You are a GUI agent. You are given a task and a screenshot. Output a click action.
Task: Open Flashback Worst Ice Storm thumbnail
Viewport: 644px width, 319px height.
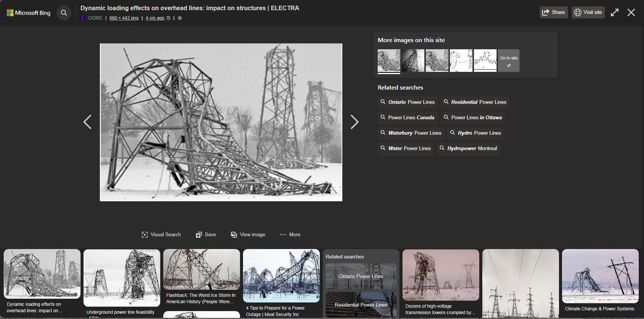(x=202, y=269)
